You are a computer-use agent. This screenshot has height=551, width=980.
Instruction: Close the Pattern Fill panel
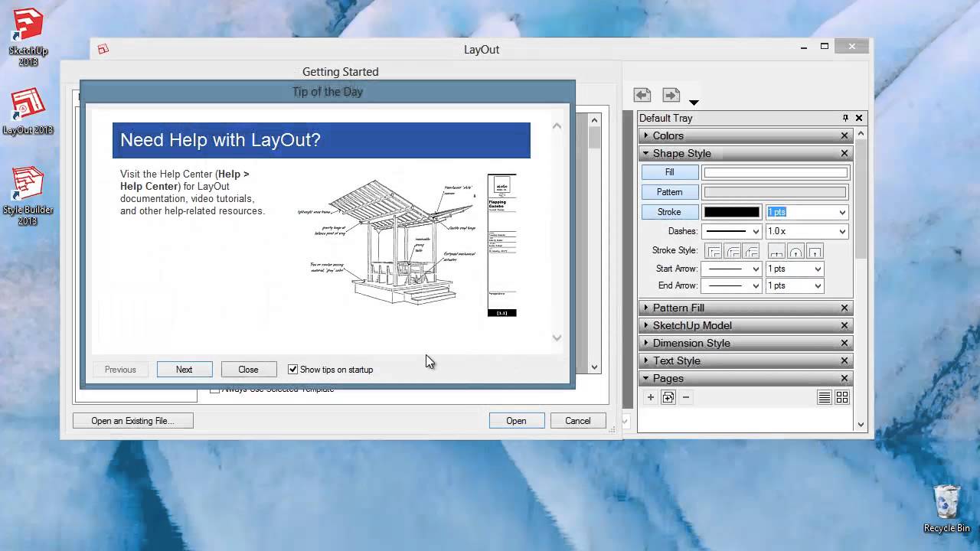point(844,308)
